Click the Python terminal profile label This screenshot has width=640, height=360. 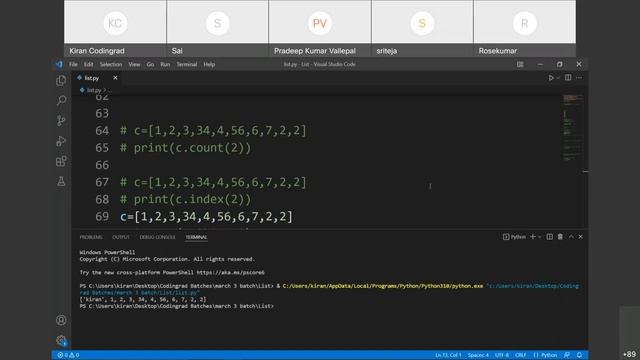coord(514,237)
